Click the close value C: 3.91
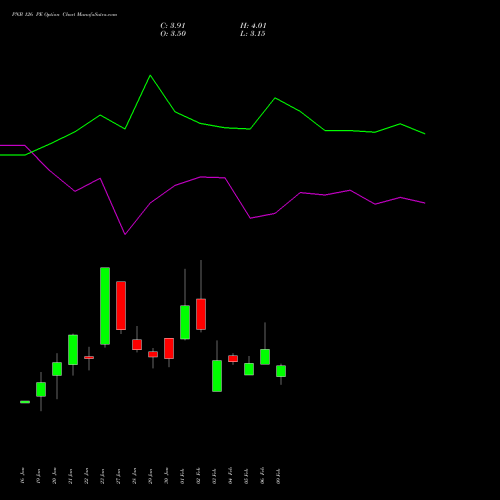The image size is (500, 500). click(173, 26)
